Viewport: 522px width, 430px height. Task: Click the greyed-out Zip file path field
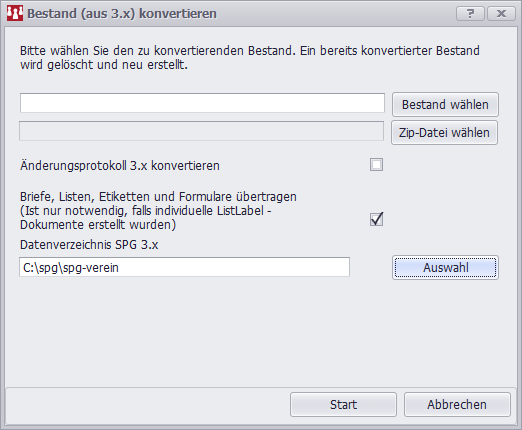[201, 131]
